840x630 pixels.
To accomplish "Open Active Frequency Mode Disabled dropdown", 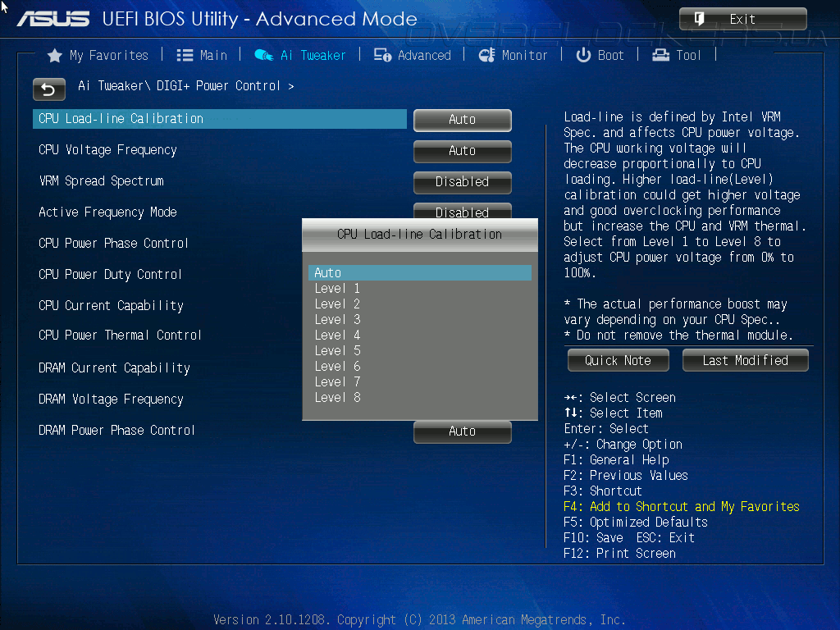I will [x=463, y=211].
